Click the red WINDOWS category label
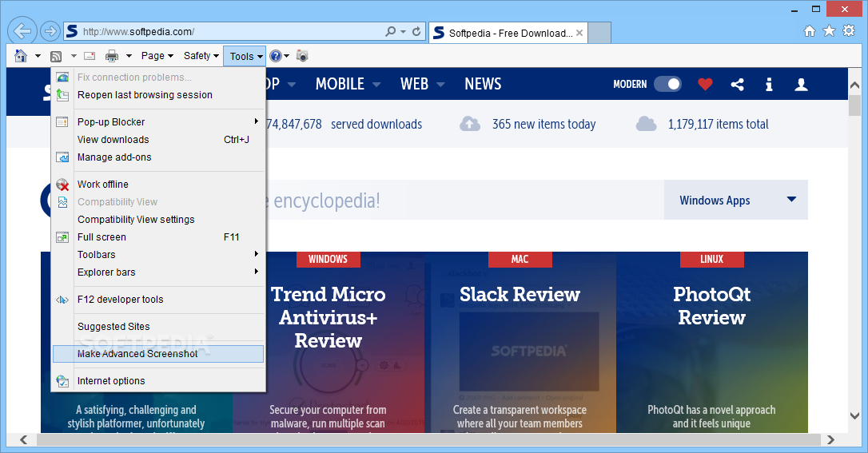 point(328,259)
